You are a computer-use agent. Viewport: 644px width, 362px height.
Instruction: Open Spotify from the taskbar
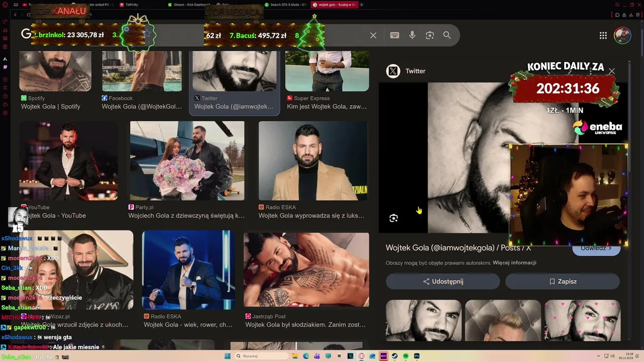click(406, 356)
